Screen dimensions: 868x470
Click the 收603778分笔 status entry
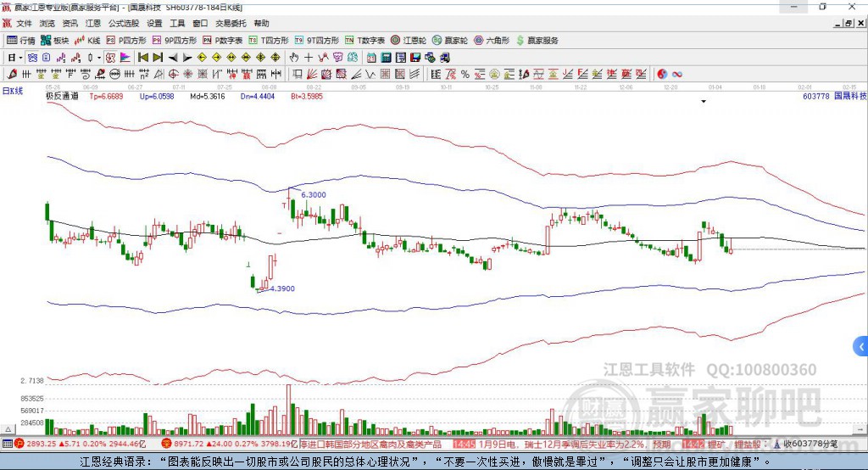(805, 444)
